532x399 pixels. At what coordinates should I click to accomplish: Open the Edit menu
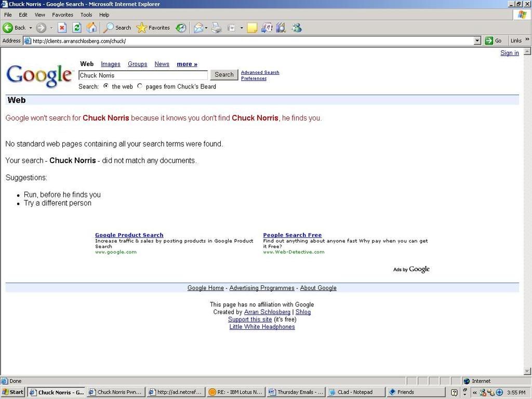[23, 15]
